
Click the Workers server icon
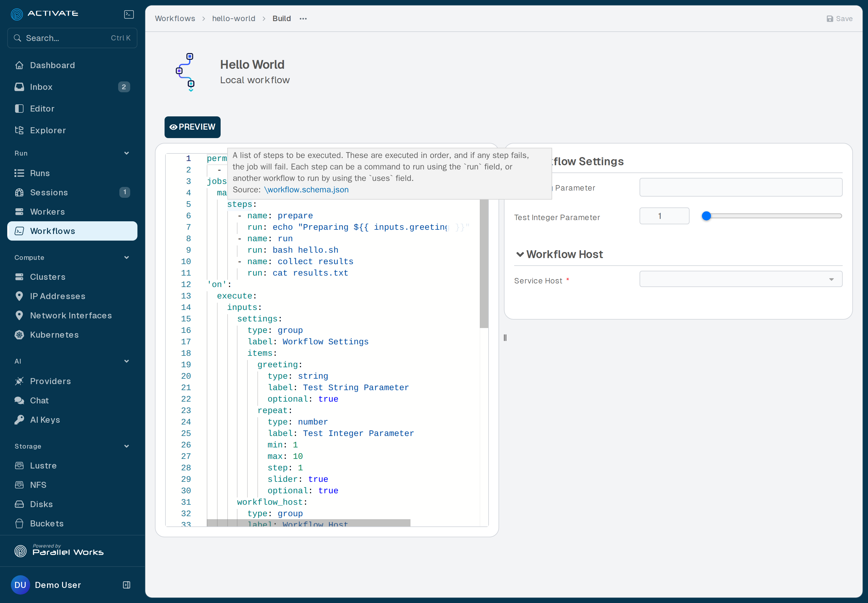point(19,212)
